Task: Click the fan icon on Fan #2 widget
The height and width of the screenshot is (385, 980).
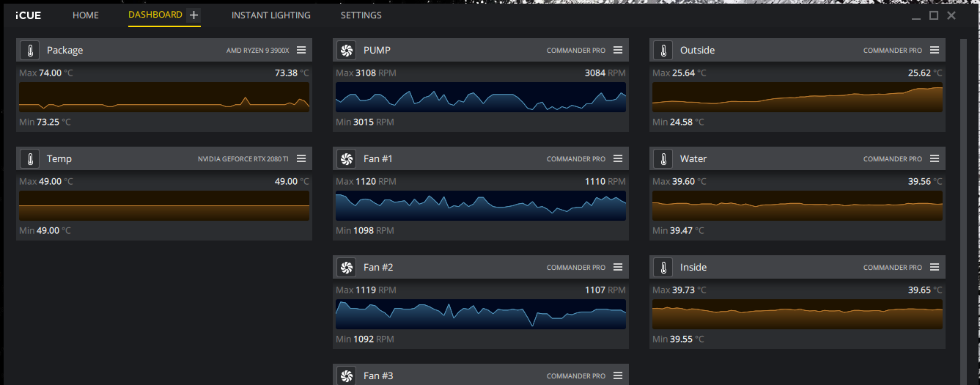Action: pos(347,268)
